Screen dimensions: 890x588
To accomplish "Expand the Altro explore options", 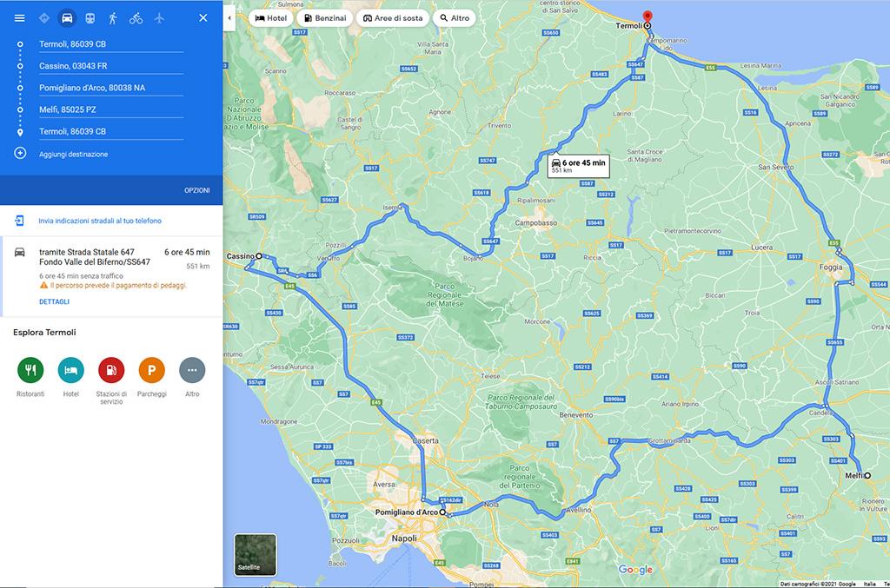I will [x=192, y=370].
